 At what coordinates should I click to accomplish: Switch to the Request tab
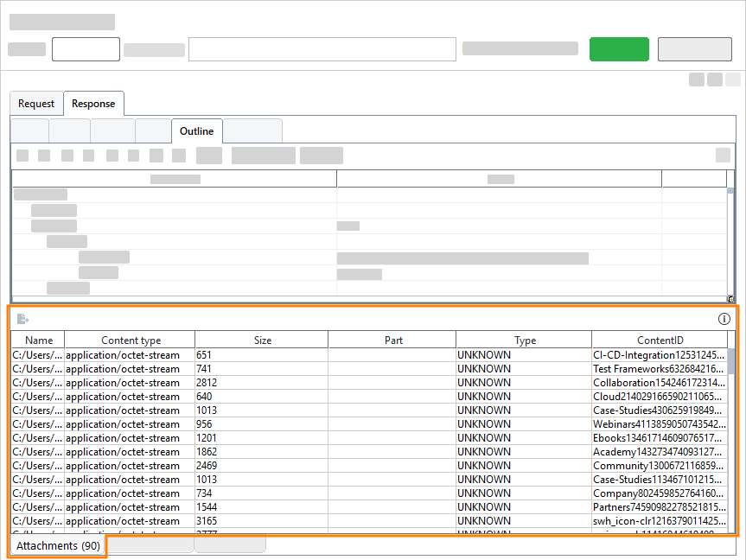click(x=36, y=104)
